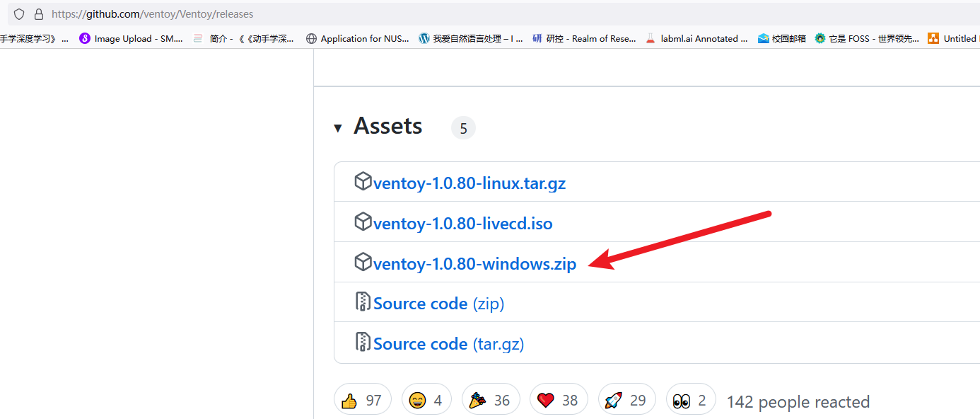Screen dimensions: 980x419
Task: Download ventoy-1.0.80-livecd.iso
Action: (463, 224)
